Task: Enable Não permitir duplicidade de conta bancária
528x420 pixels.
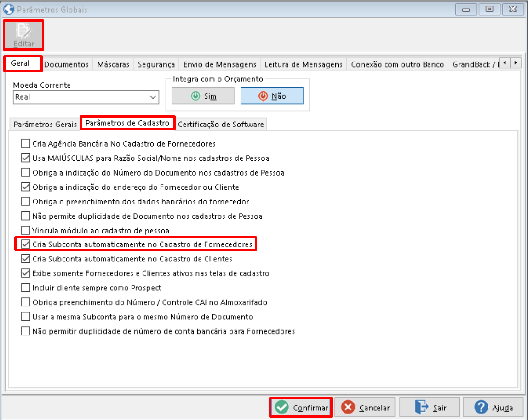Action: (26, 331)
